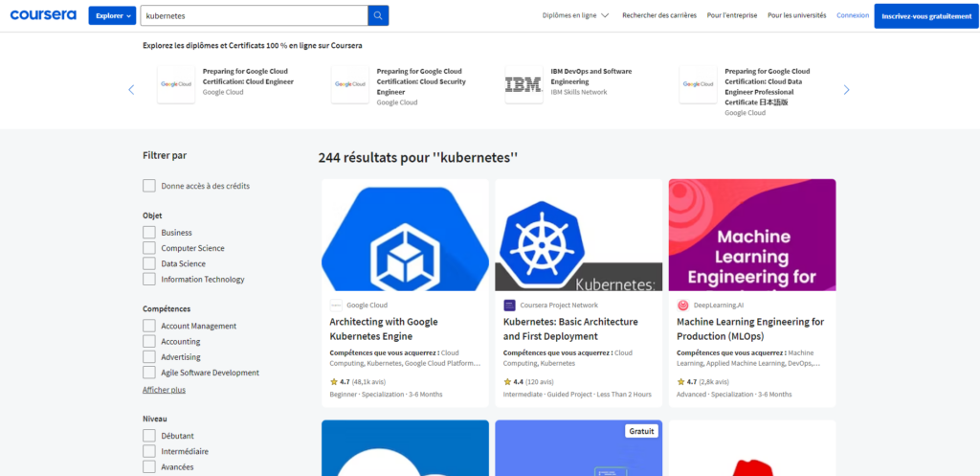Check the Intermédiaire level filter
Image resolution: width=980 pixels, height=476 pixels.
tap(148, 451)
